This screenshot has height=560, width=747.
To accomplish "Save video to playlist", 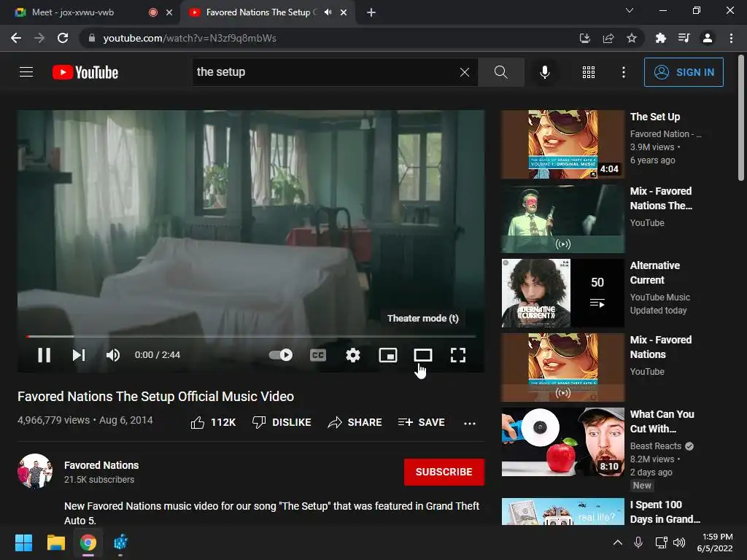I will pos(421,422).
